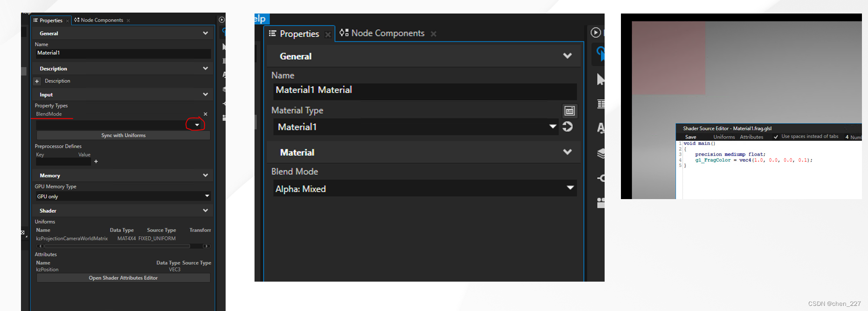
Task: Remove the BlendMode property type with its X
Action: [x=206, y=114]
